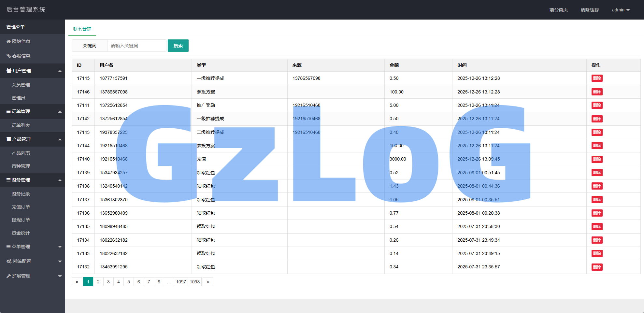Click the list icon beside 菜单管理
Screen dimensions: 644x313
8,247
